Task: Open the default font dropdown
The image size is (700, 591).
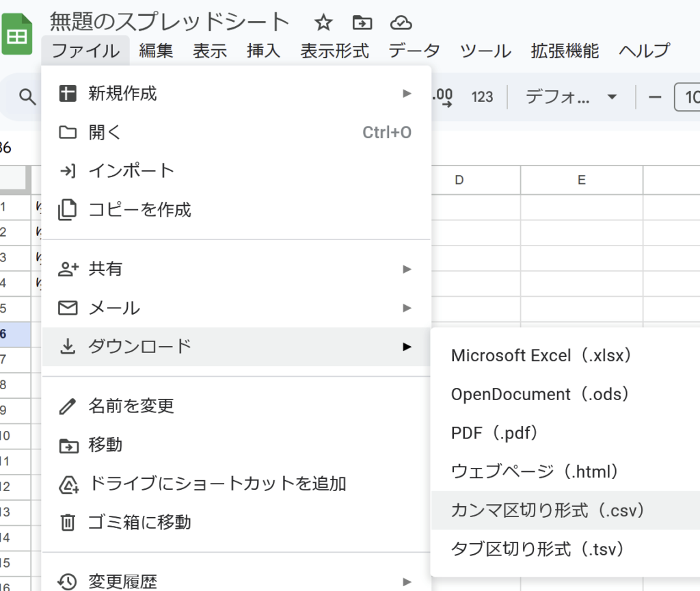Action: (571, 96)
